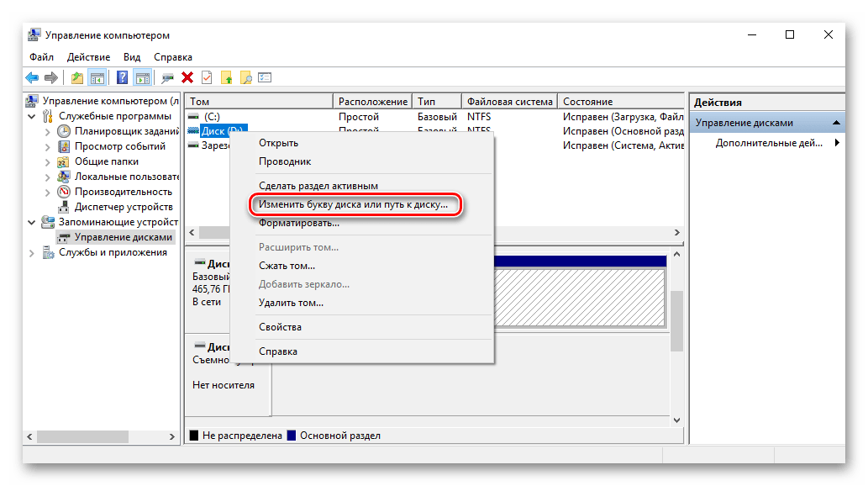Click the Состояние column header
Screen dimensions: 868x486
click(621, 102)
